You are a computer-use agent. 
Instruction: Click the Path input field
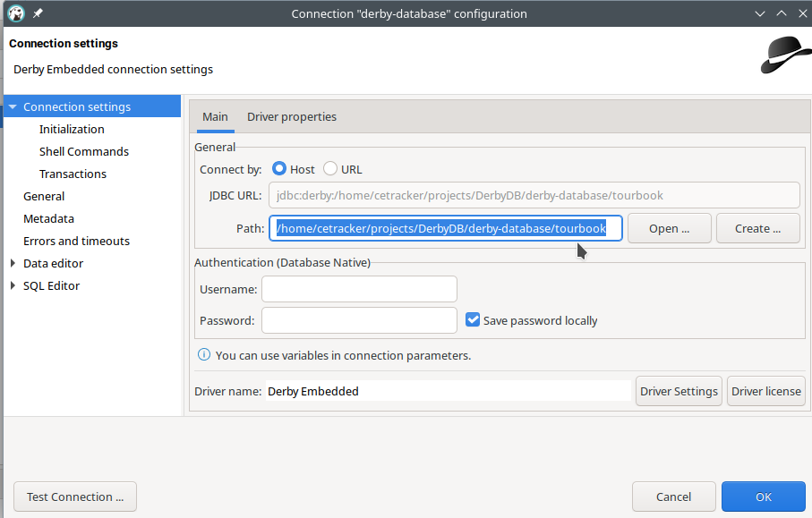pos(445,228)
